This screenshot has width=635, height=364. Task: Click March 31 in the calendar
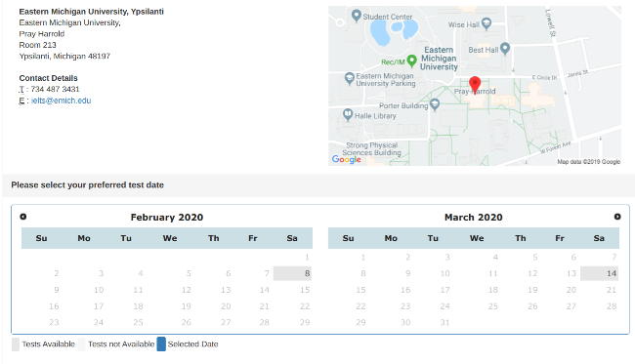[x=444, y=322]
